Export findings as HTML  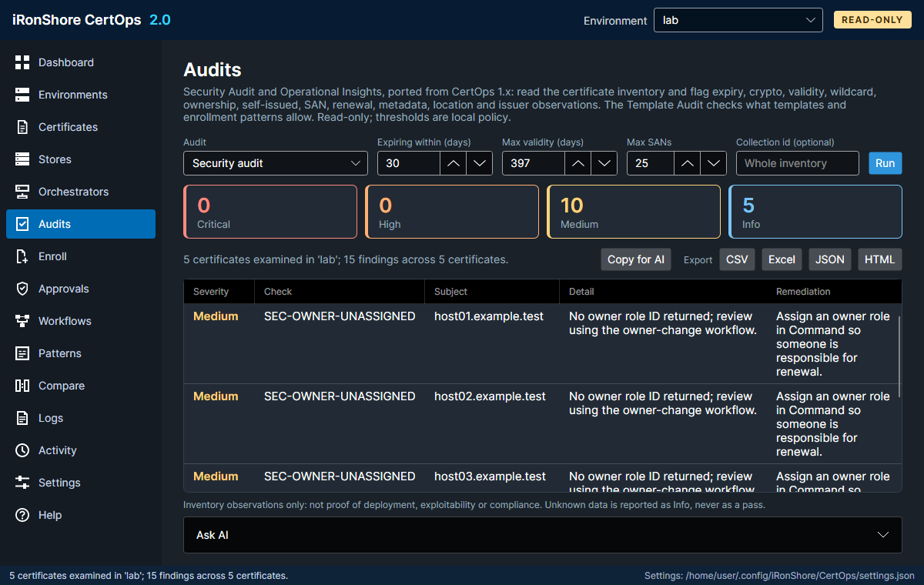[x=880, y=259]
